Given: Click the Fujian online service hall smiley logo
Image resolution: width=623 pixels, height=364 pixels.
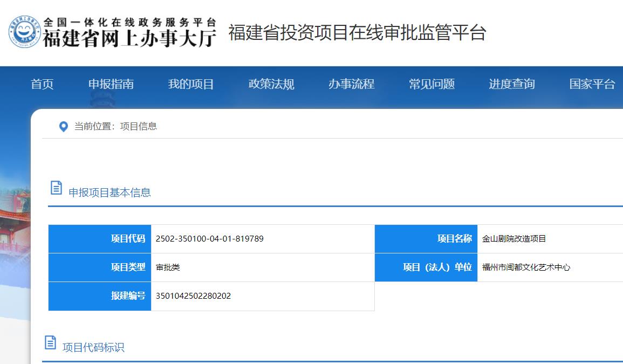Looking at the screenshot, I should pyautogui.click(x=25, y=32).
